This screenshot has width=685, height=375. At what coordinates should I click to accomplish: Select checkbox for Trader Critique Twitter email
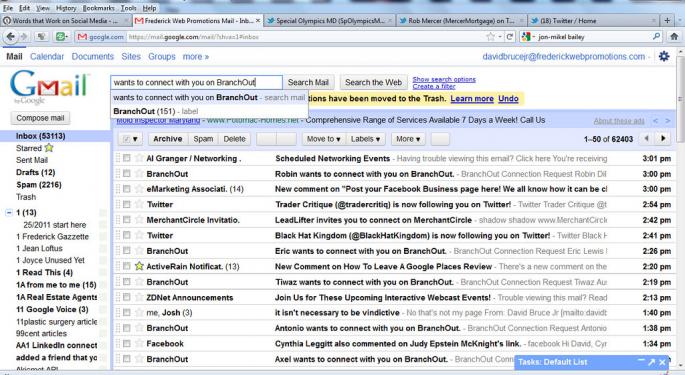tap(127, 204)
